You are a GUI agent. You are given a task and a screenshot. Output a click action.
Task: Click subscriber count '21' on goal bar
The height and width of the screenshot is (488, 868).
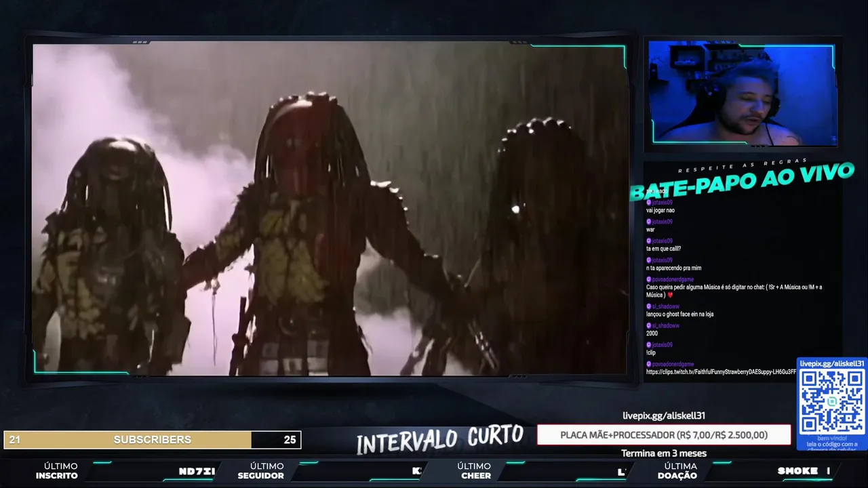14,440
